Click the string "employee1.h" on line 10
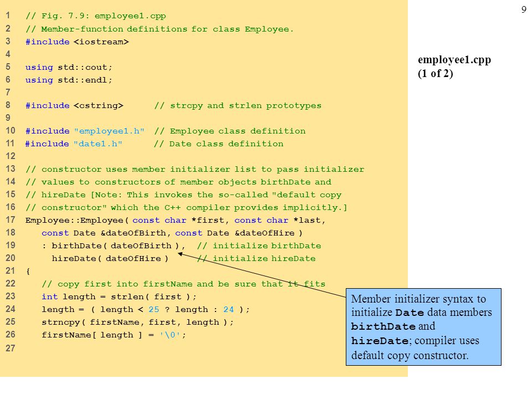532x399 pixels. tap(109, 131)
